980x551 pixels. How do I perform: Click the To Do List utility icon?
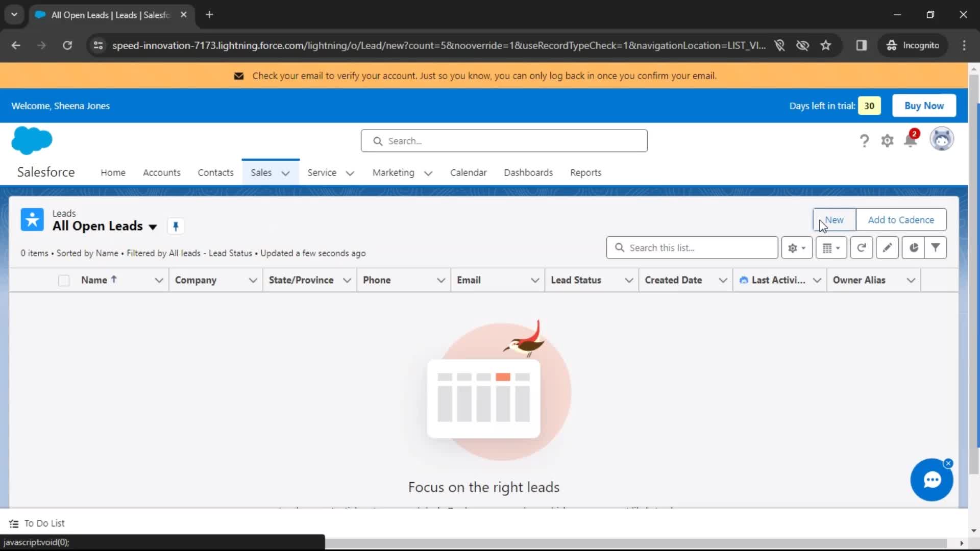(14, 523)
